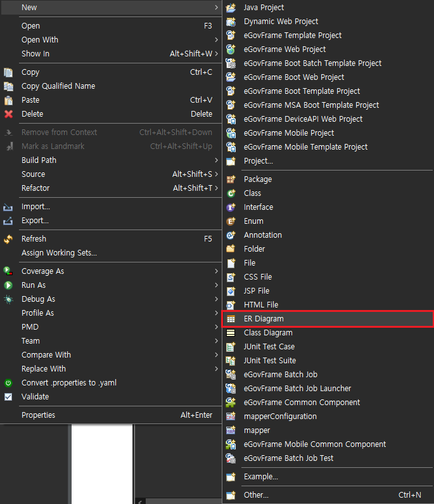
Task: Expand the PMD submenu arrow
Action: click(216, 327)
